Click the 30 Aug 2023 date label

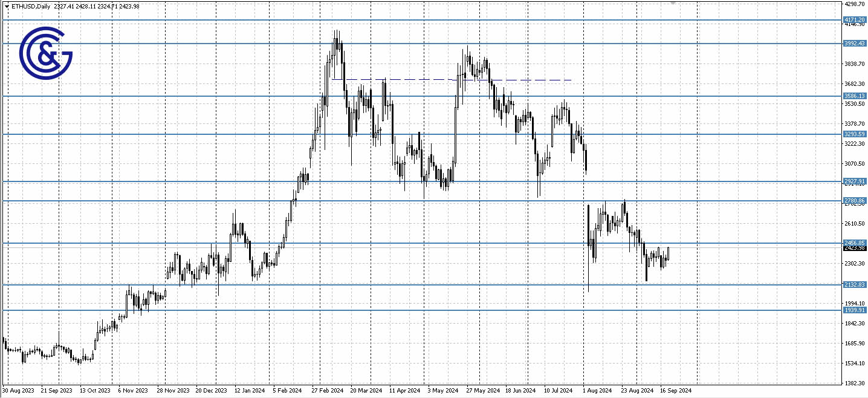coord(18,391)
